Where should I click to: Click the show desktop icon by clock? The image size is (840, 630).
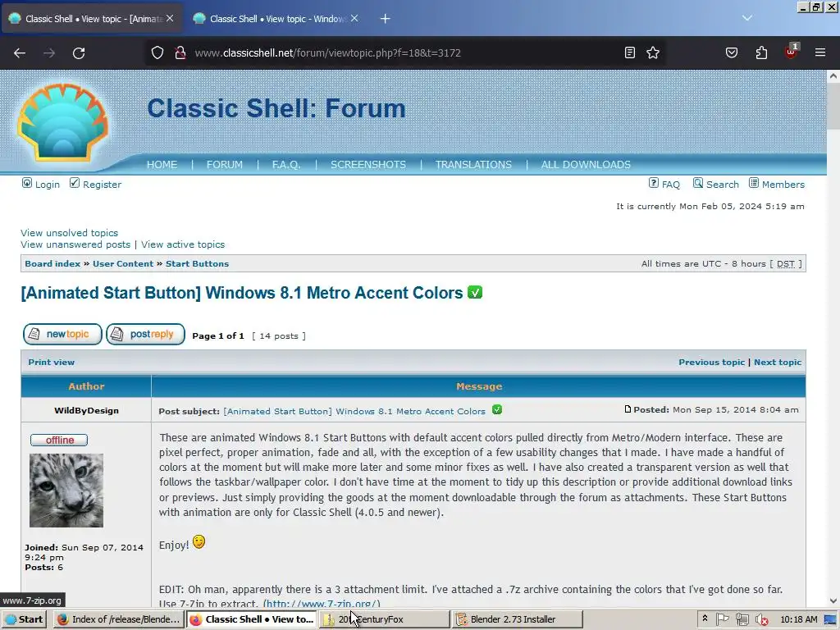click(831, 619)
